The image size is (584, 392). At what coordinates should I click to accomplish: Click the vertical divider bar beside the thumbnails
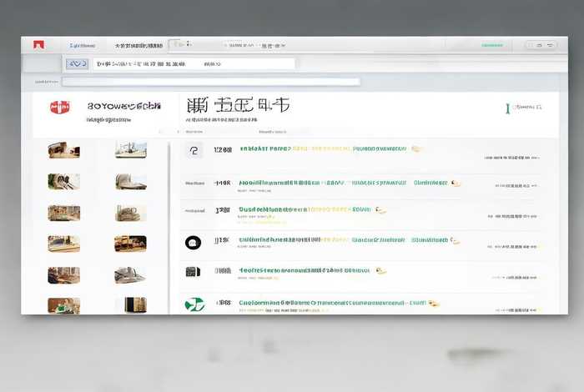click(x=169, y=225)
